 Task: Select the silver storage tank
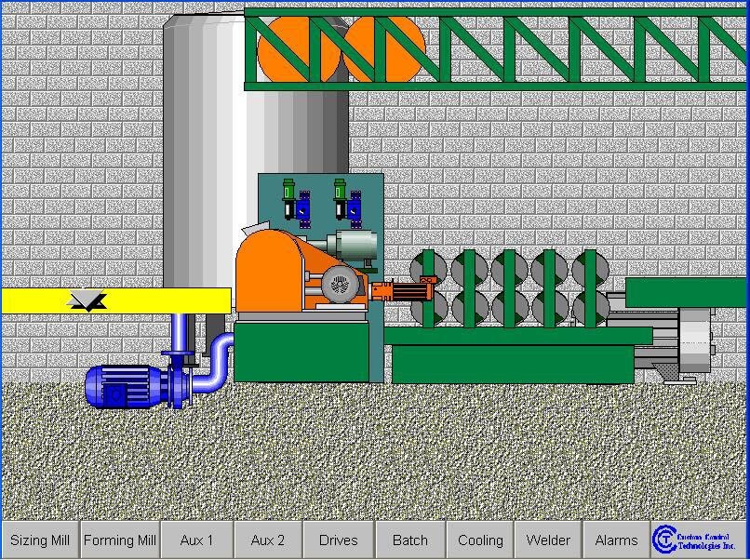coord(205,140)
